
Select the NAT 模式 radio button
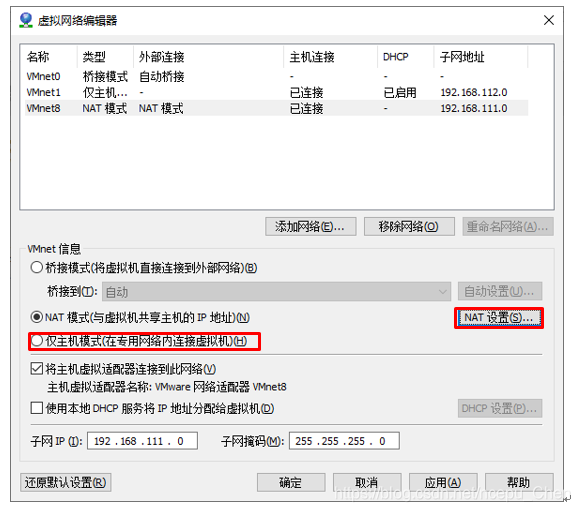(x=36, y=317)
